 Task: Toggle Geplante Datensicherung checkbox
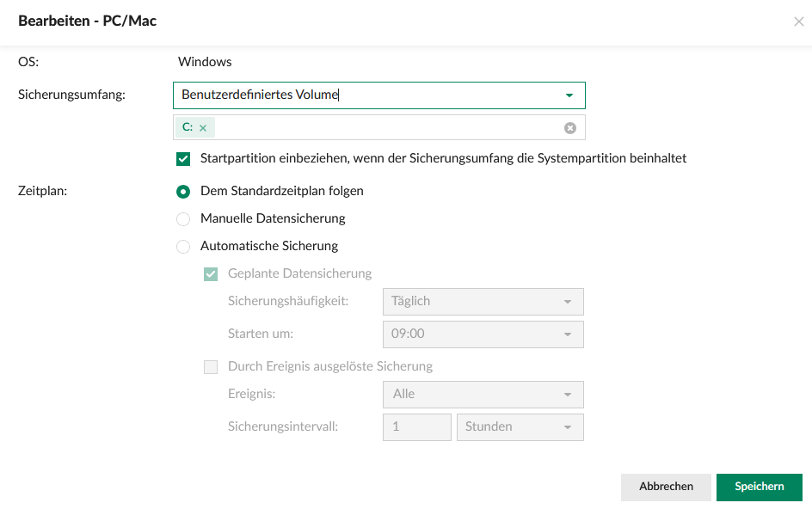pyautogui.click(x=211, y=274)
